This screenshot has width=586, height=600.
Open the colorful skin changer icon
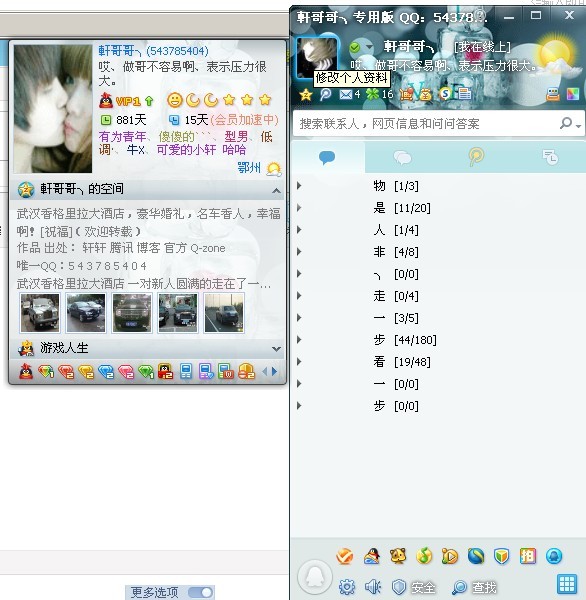pyautogui.click(x=573, y=94)
